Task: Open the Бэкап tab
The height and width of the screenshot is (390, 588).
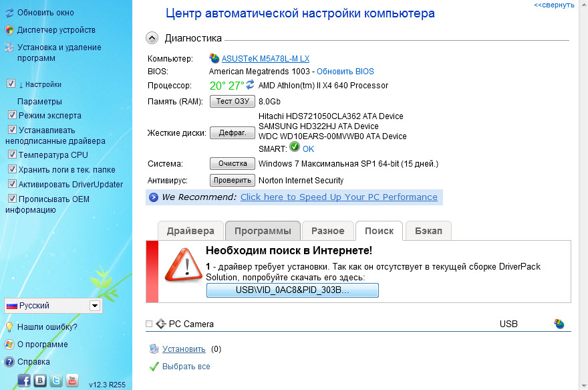Action: [x=428, y=231]
